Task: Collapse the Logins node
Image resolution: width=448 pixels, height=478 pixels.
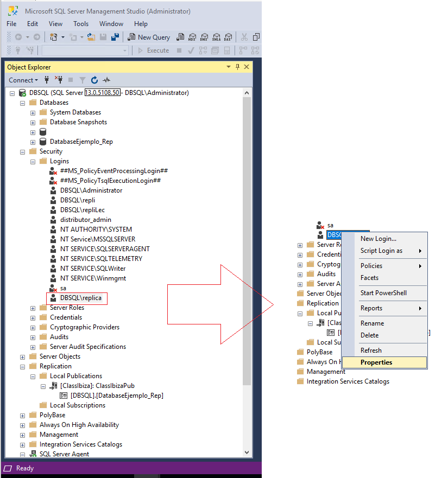Action: tap(32, 161)
